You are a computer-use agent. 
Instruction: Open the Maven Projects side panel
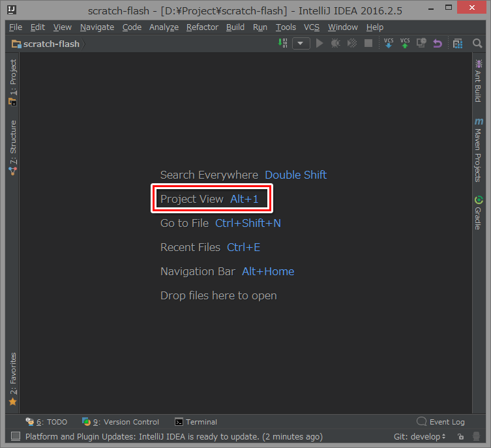478,150
